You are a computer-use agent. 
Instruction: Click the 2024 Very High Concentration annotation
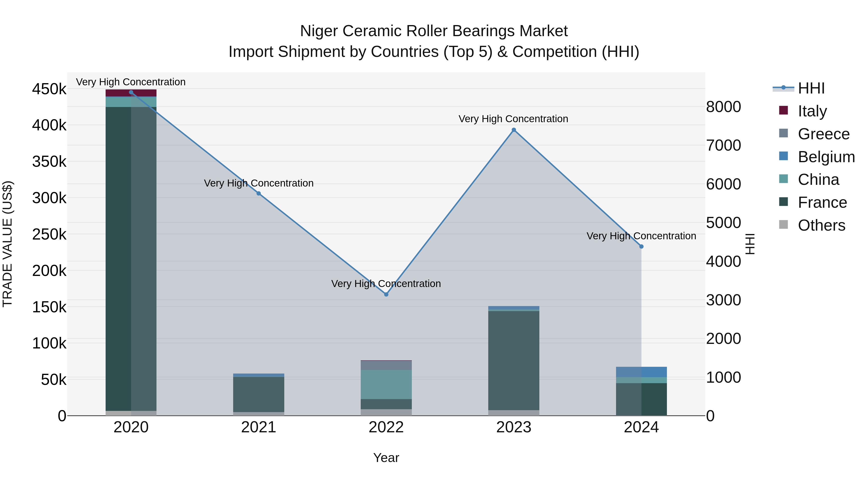[641, 236]
